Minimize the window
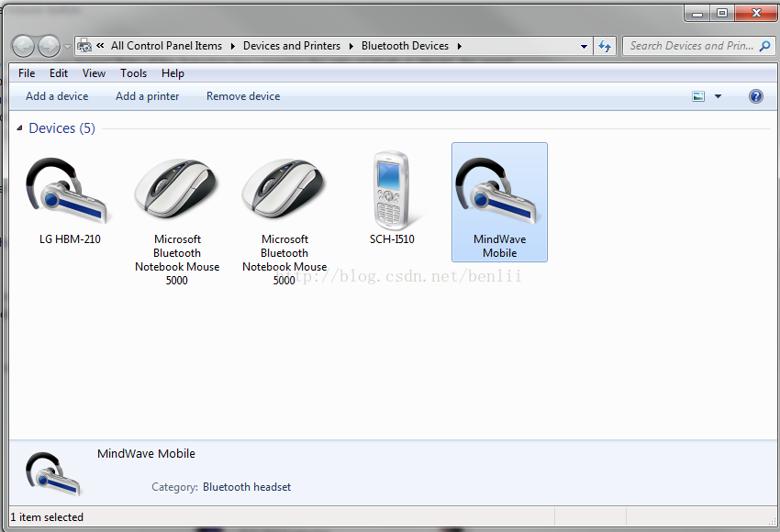Screen dimensions: 780x532 (x=697, y=14)
